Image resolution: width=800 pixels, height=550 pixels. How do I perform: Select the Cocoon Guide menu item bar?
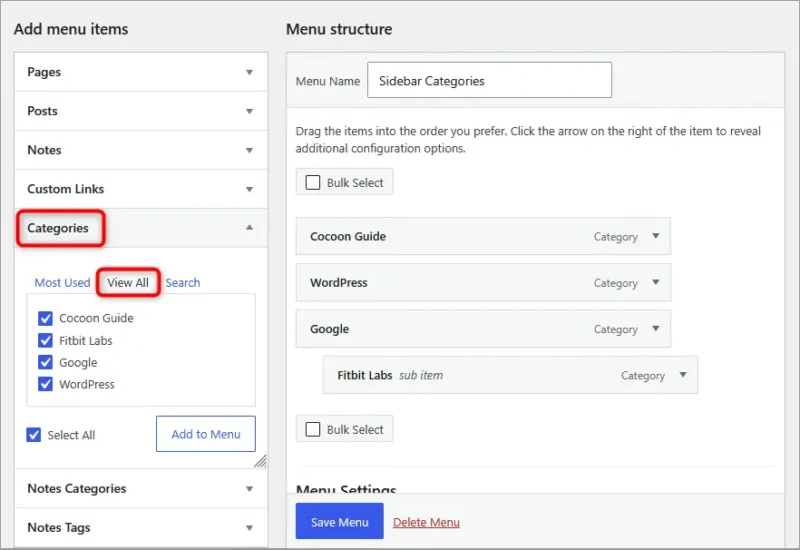point(483,236)
